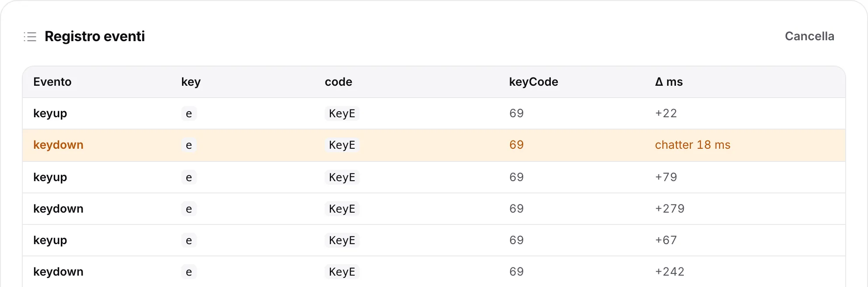Click the Evento column header
Viewport: 868px width, 287px height.
coord(52,82)
